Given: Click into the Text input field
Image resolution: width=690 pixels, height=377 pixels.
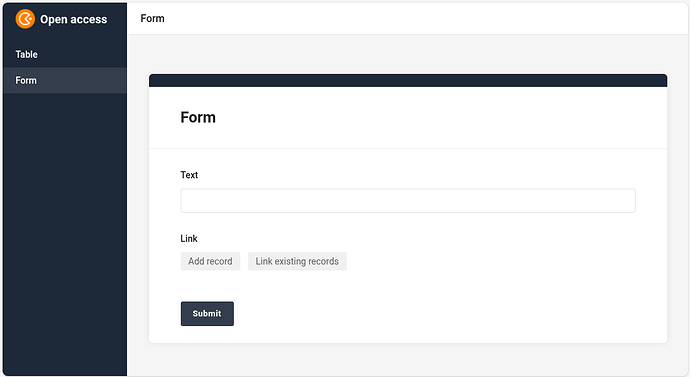Looking at the screenshot, I should pyautogui.click(x=408, y=201).
